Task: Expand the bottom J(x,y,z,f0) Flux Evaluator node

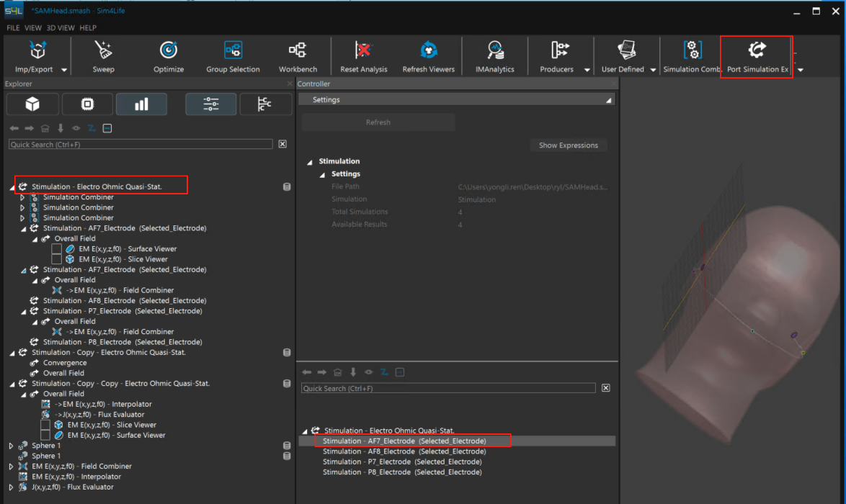Action: pyautogui.click(x=11, y=487)
